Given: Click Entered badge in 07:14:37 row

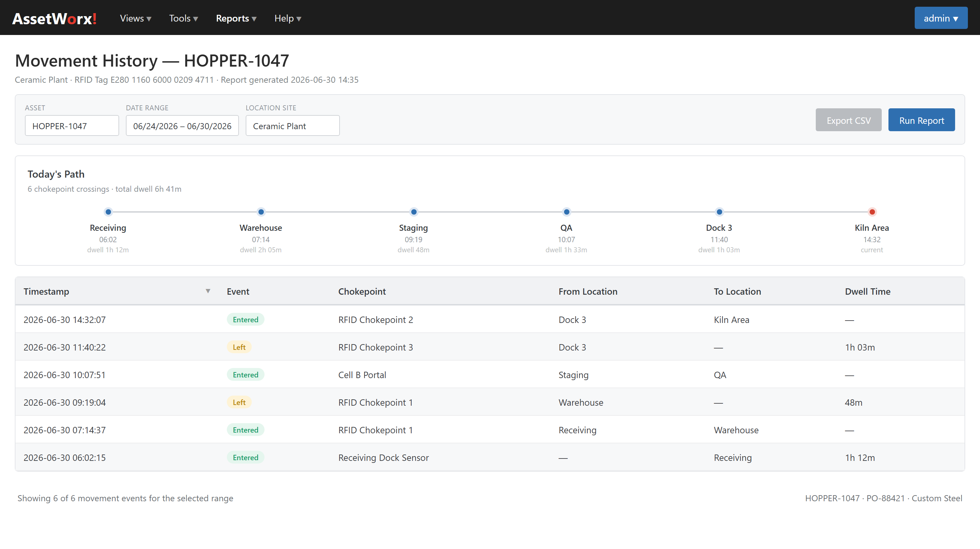Looking at the screenshot, I should [245, 430].
